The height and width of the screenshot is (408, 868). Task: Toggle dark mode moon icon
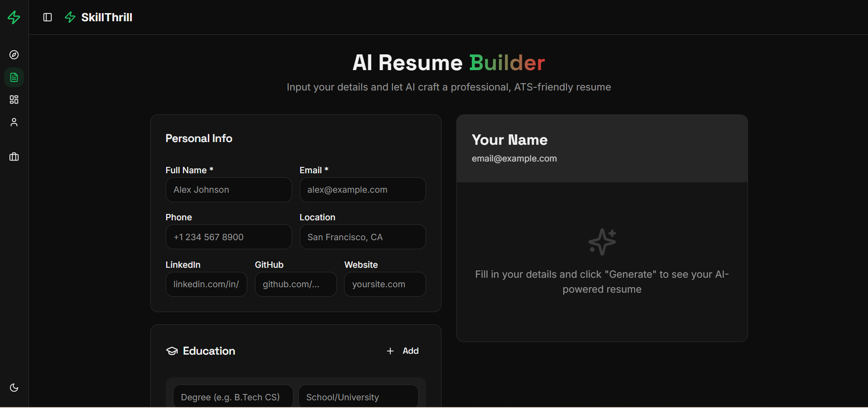pyautogui.click(x=14, y=388)
